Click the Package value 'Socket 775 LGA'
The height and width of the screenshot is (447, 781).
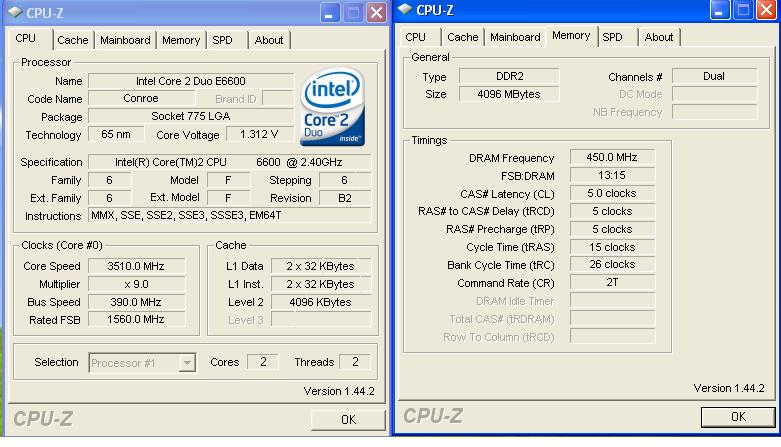click(191, 116)
